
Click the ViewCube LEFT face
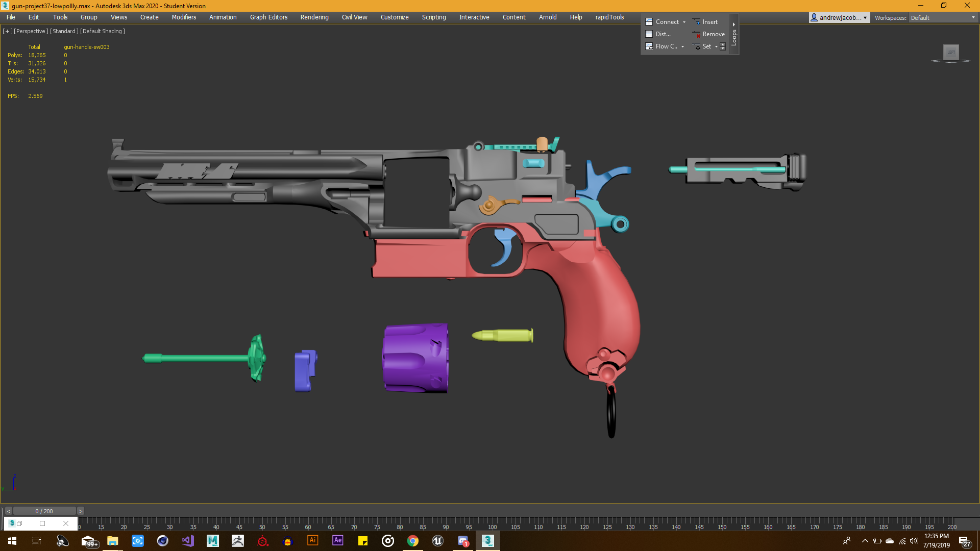[x=951, y=52]
